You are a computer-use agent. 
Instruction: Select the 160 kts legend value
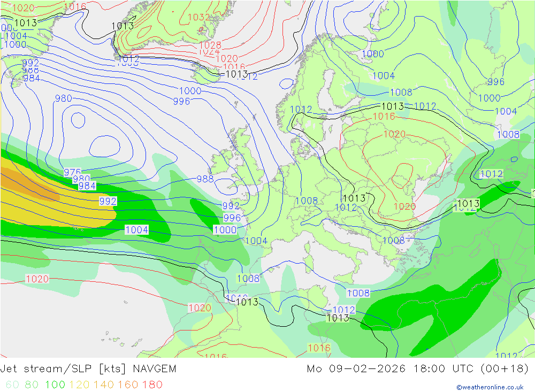pyautogui.click(x=128, y=385)
